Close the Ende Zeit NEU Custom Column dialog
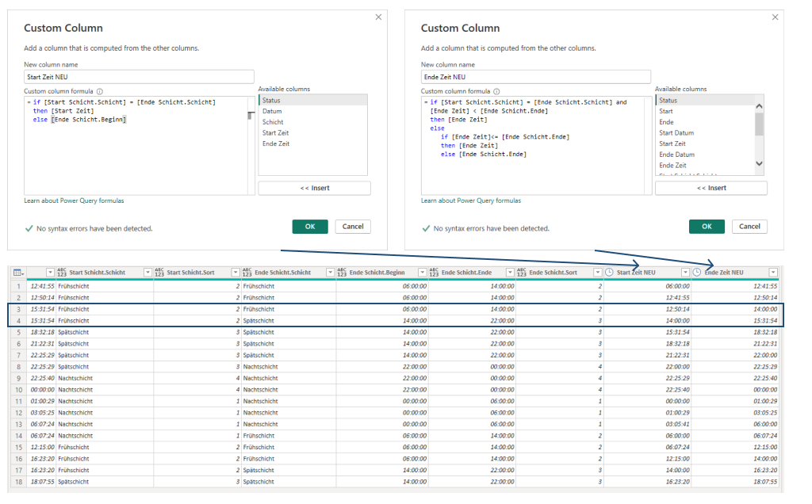Image resolution: width=812 pixels, height=504 pixels. (775, 17)
